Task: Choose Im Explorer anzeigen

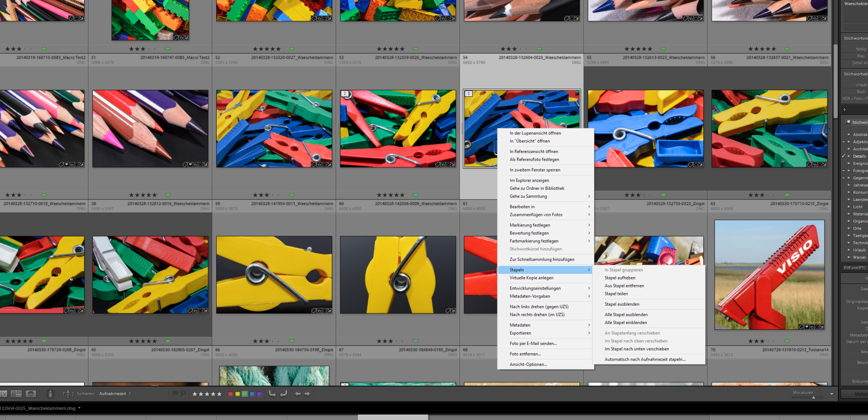Action: coord(545,180)
